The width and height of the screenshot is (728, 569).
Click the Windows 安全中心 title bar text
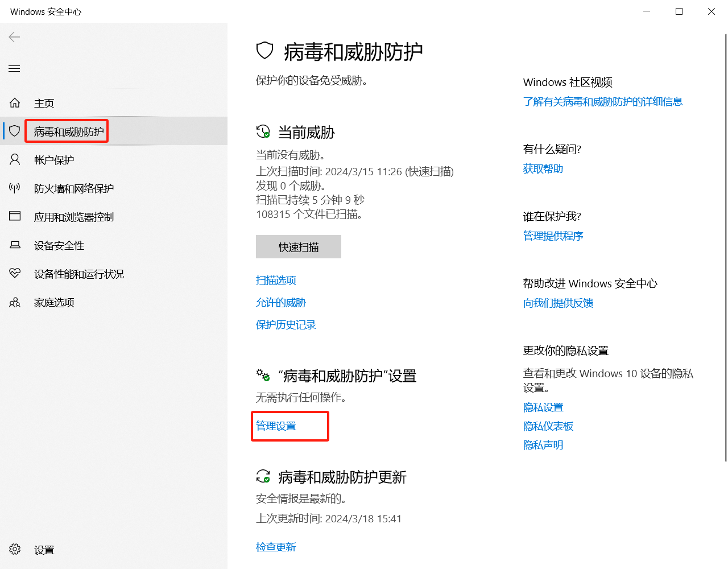pos(46,11)
